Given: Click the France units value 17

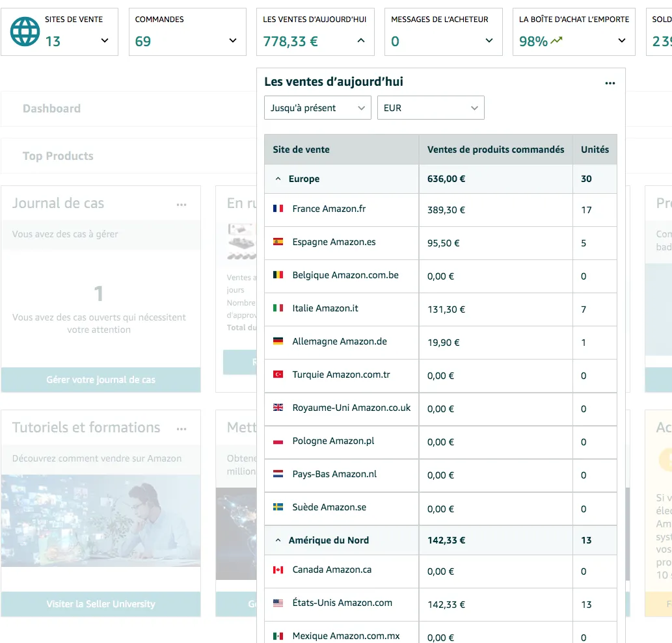Looking at the screenshot, I should pos(586,210).
